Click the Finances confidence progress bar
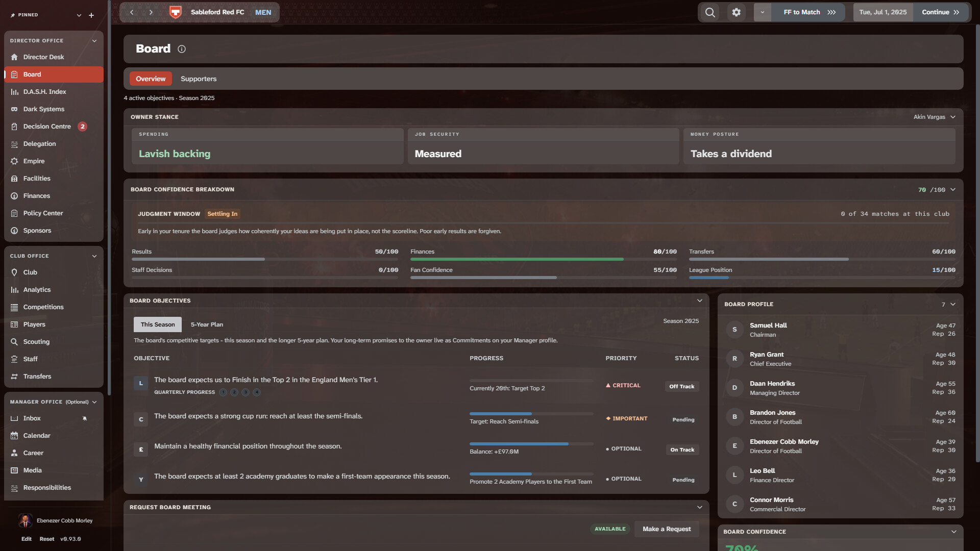 [x=544, y=259]
